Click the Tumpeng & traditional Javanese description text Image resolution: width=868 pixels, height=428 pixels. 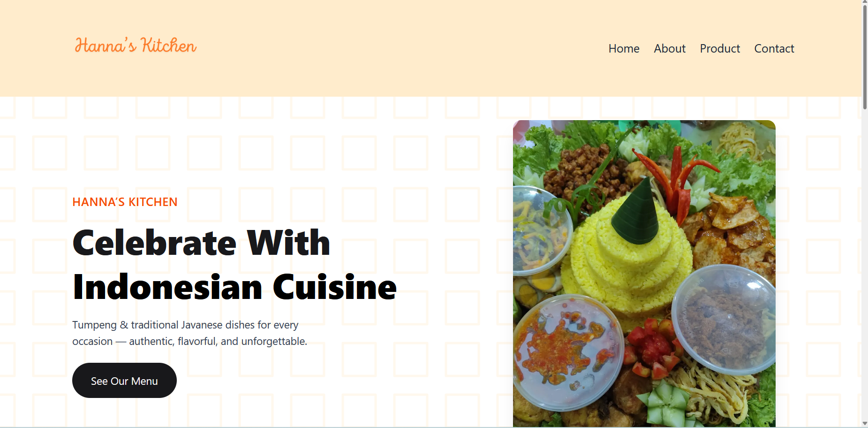189,333
